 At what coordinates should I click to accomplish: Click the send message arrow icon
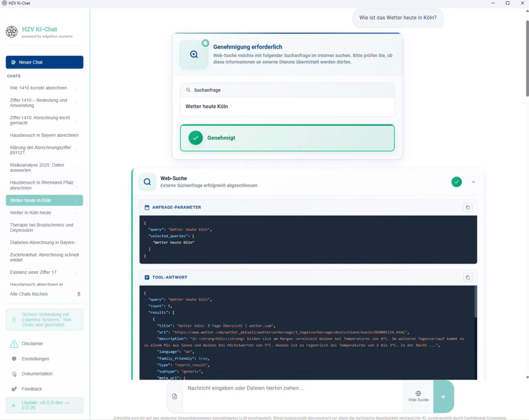[x=443, y=397]
